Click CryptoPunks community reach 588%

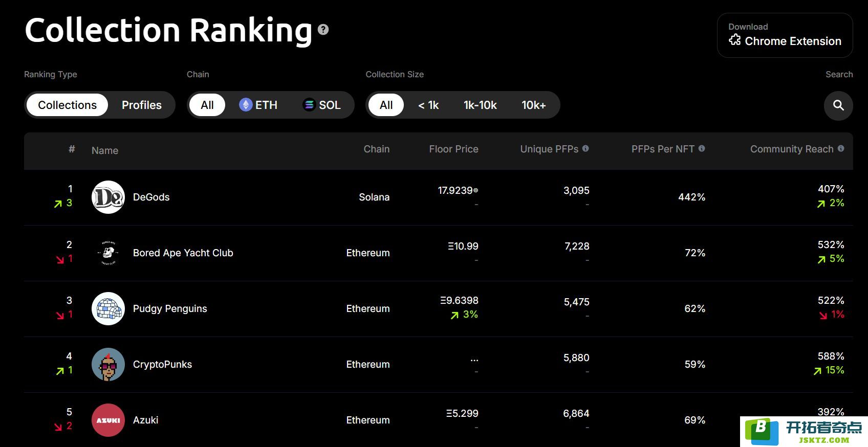831,356
